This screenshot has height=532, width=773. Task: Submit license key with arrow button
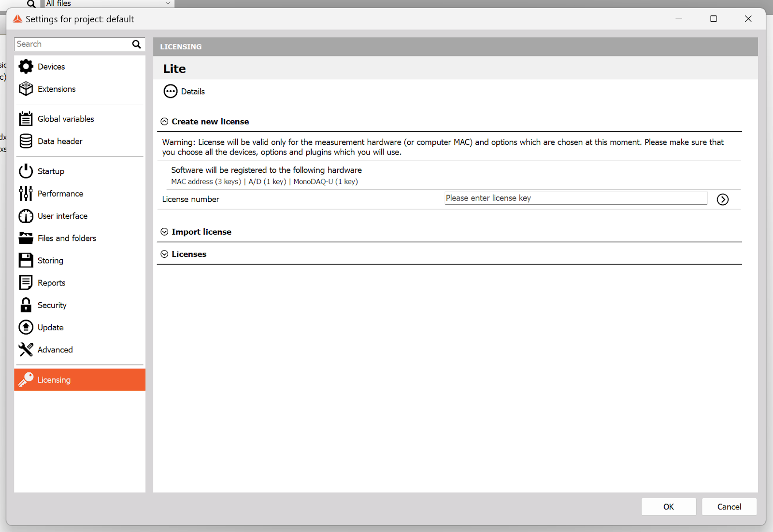click(723, 199)
